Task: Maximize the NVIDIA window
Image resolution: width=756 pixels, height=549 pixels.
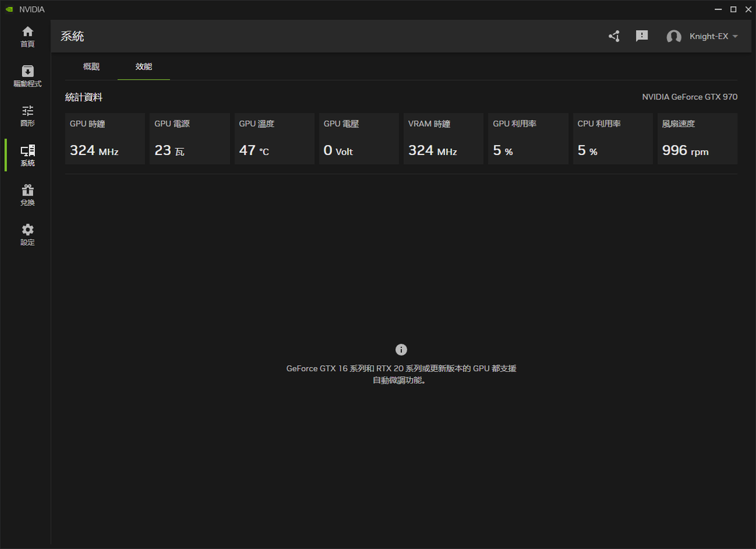Action: point(733,9)
